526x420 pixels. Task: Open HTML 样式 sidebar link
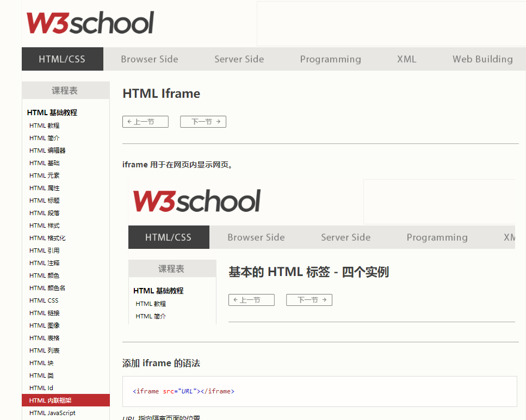tap(44, 225)
